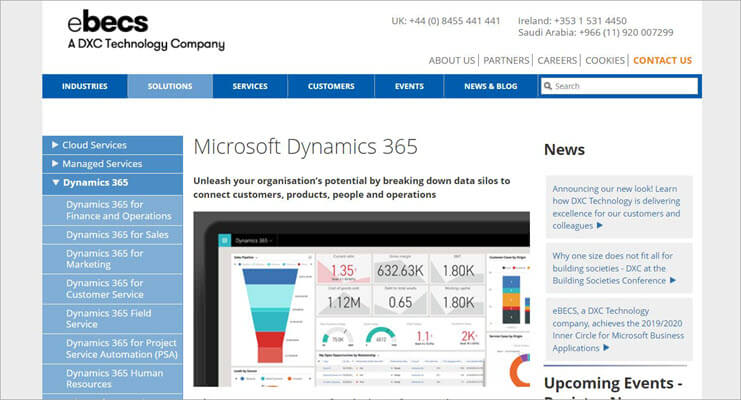This screenshot has height=400, width=741.
Task: Click the Upcoming Events heading
Action: click(613, 383)
